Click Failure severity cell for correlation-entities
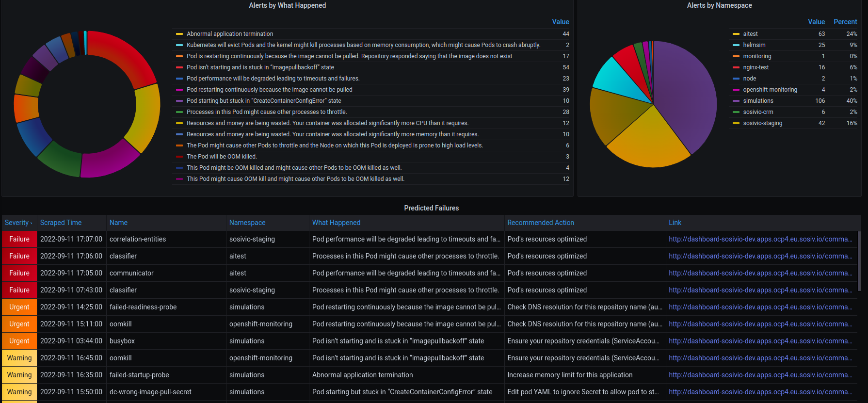 [19, 239]
